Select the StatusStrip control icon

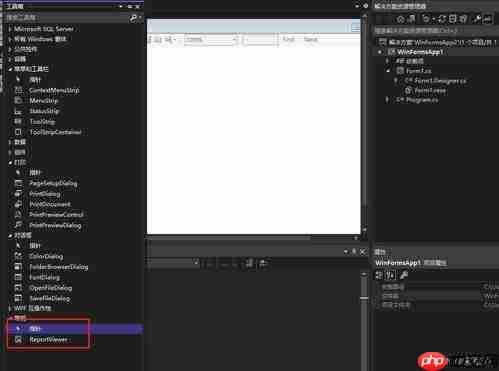(18, 111)
